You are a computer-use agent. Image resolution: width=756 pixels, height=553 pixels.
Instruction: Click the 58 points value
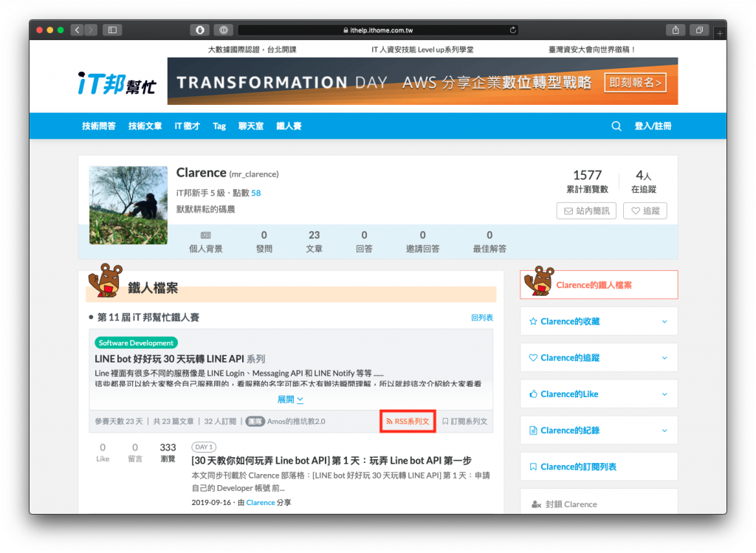pos(256,193)
